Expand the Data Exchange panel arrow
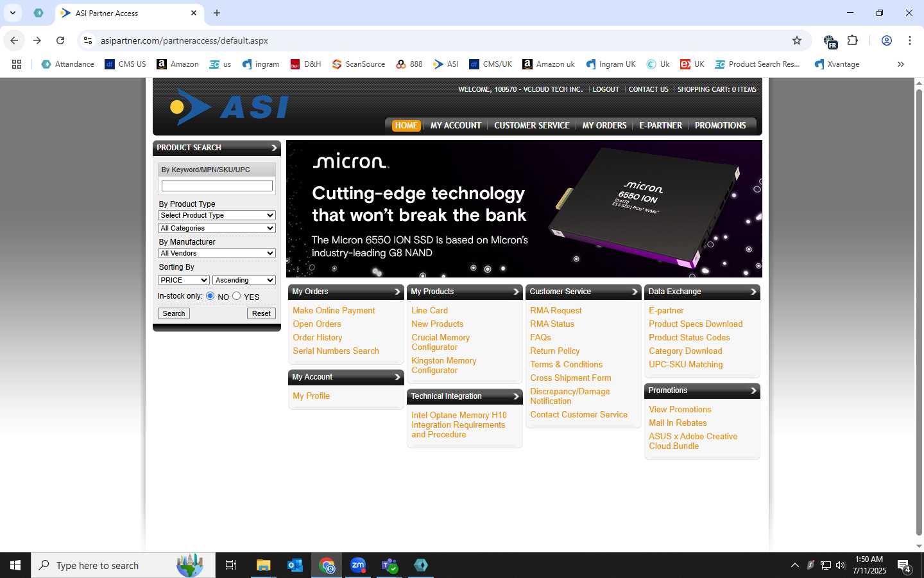Image resolution: width=924 pixels, height=578 pixels. (x=753, y=292)
